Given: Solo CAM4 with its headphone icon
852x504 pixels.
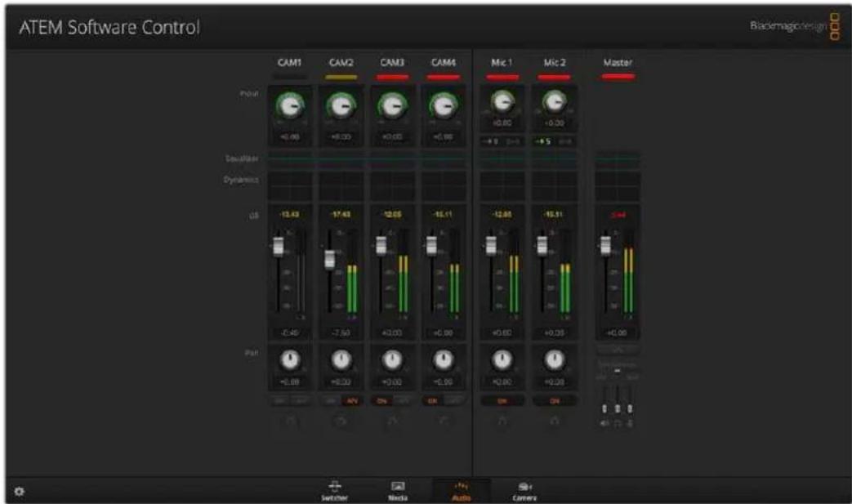Looking at the screenshot, I should [444, 421].
